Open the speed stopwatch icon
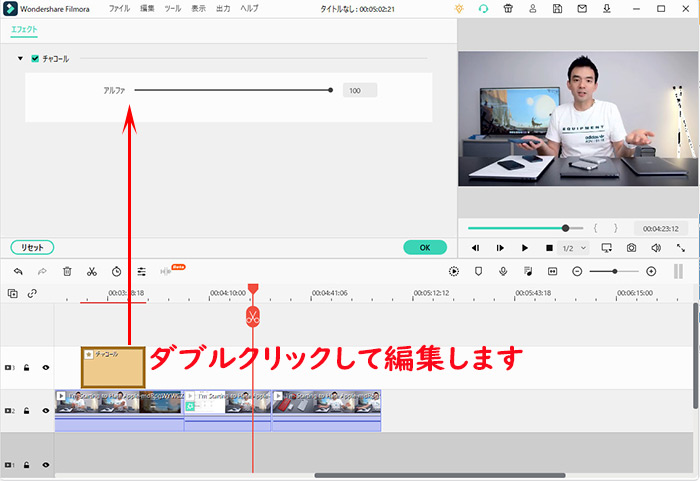 coord(117,271)
